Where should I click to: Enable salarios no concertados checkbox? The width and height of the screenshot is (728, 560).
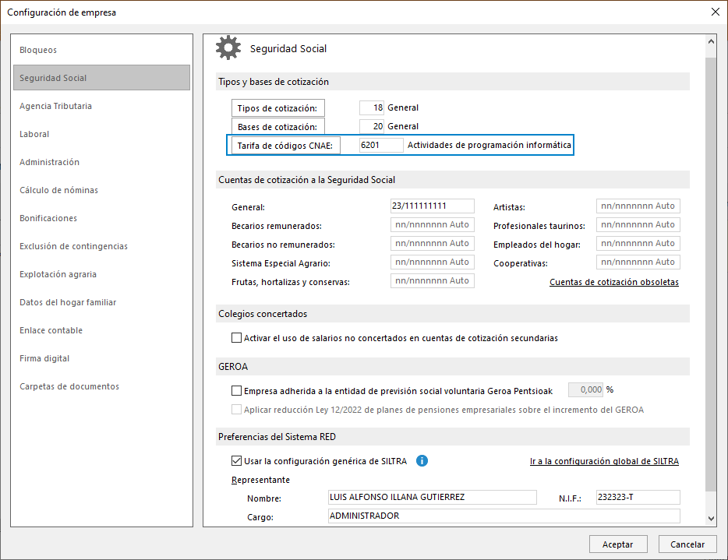point(236,338)
